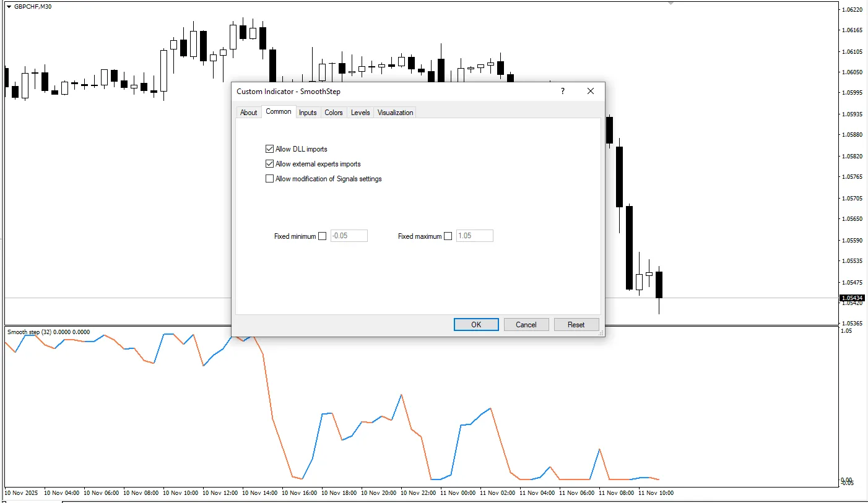
Task: Click the 10 Nov 2025 date label
Action: [x=22, y=493]
